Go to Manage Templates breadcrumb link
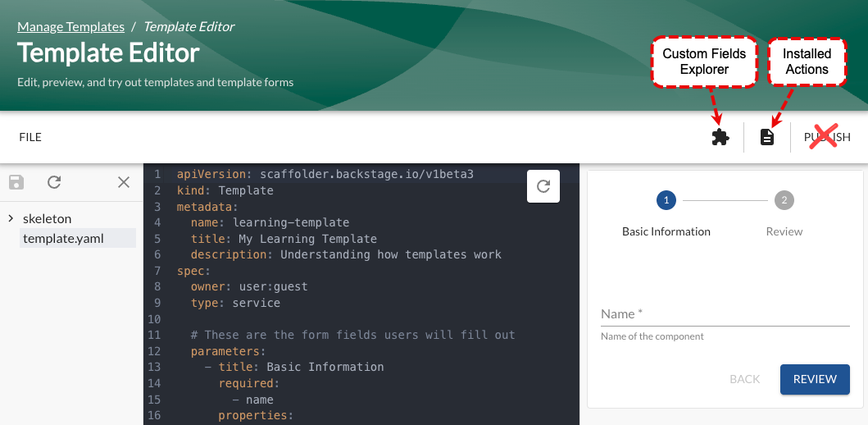The width and height of the screenshot is (868, 425). pos(70,26)
